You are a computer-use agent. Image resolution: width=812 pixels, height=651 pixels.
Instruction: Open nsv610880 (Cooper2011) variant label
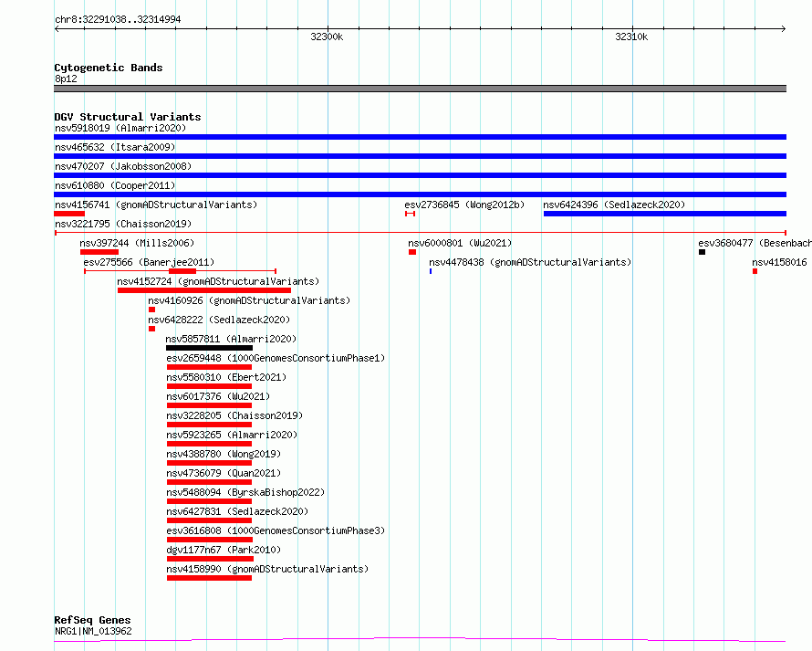coord(115,185)
